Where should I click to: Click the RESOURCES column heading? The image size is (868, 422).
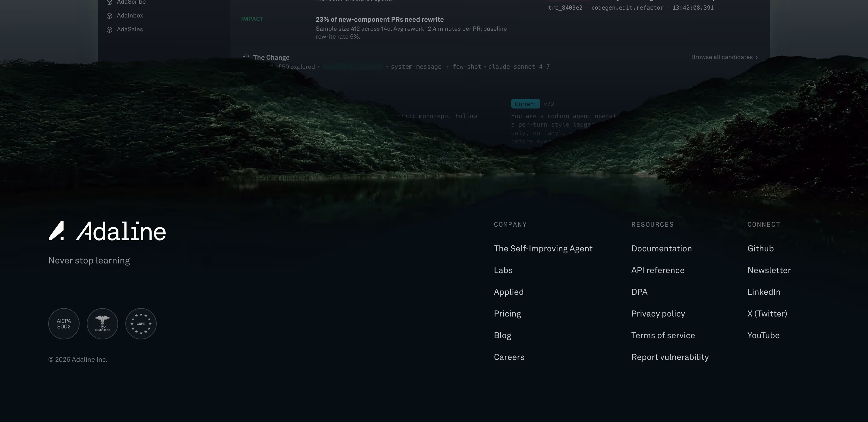coord(652,225)
